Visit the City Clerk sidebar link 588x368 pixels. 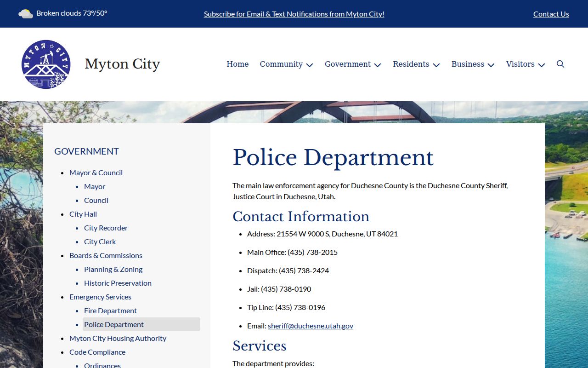(x=100, y=241)
